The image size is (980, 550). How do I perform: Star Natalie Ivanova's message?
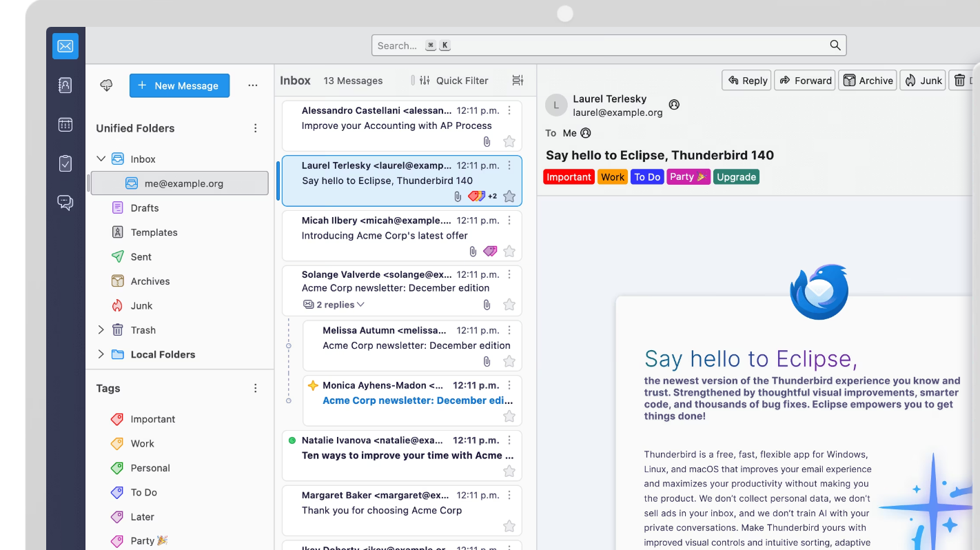(x=509, y=471)
